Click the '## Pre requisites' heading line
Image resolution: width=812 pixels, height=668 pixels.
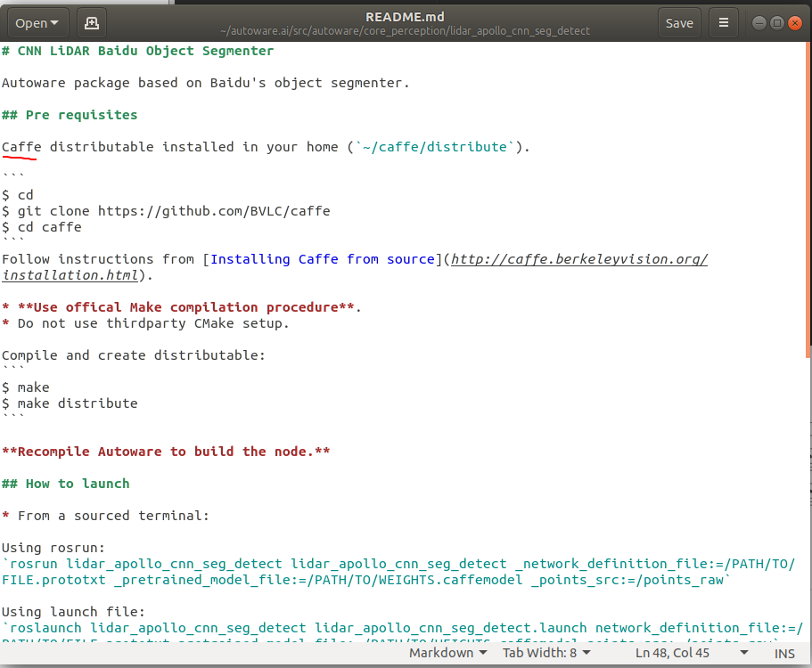pos(70,115)
